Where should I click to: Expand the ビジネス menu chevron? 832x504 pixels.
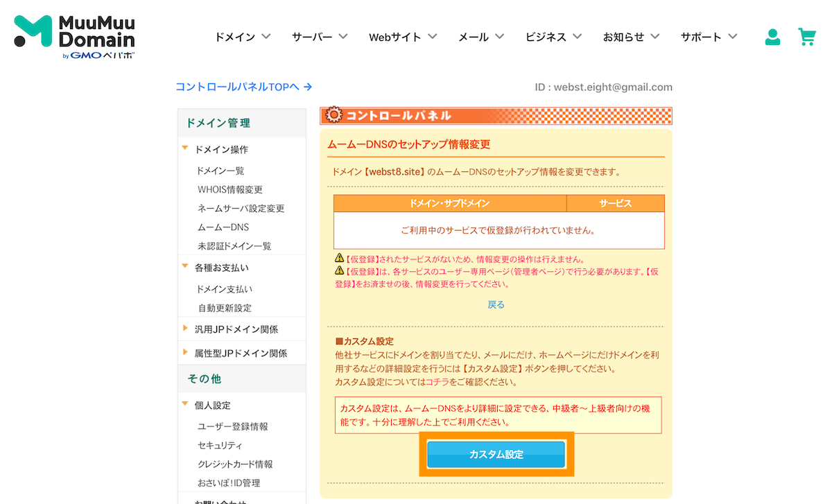577,37
